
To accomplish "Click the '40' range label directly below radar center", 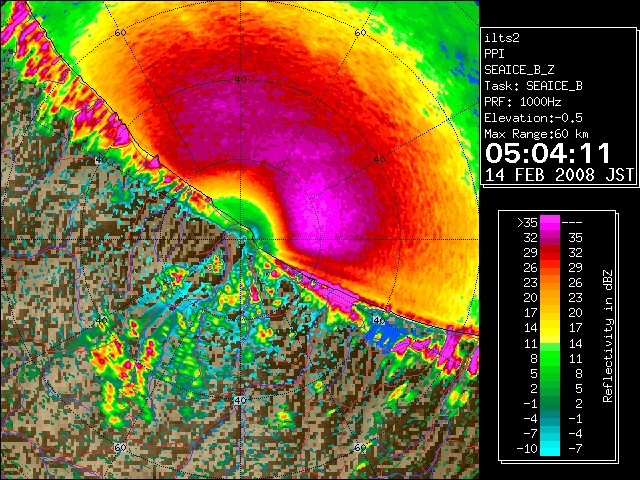I will [x=240, y=400].
